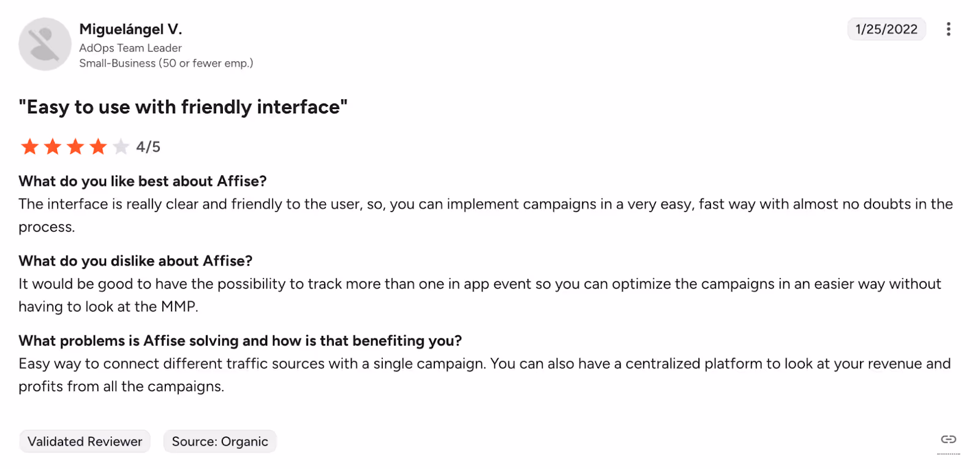Click "What do you like best about Affise?" heading
The width and height of the screenshot is (980, 469).
tap(143, 181)
